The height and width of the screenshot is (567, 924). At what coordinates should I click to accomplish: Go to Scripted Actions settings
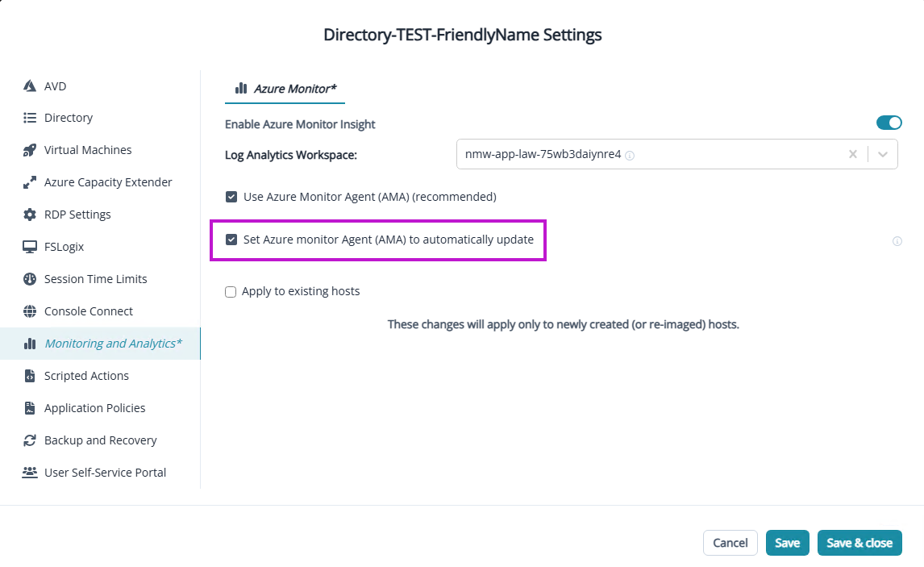(x=86, y=376)
